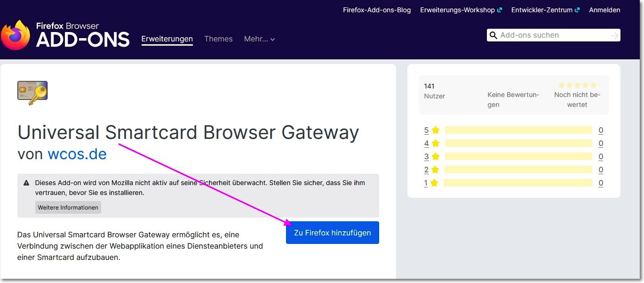
Task: Click the 5-star rating bar
Action: [518, 130]
